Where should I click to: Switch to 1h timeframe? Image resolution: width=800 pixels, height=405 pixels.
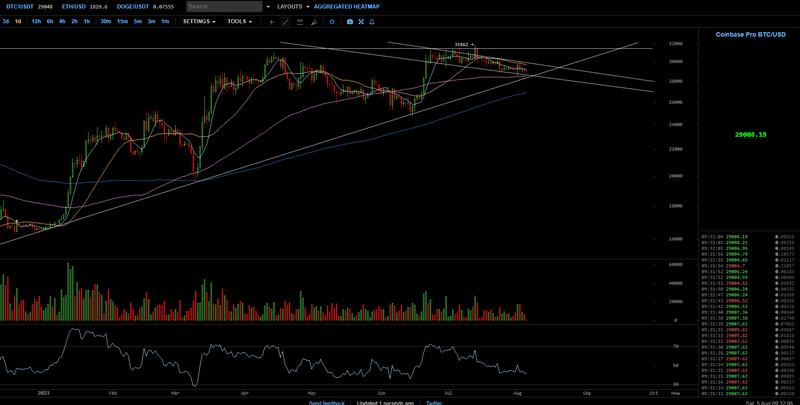click(87, 21)
